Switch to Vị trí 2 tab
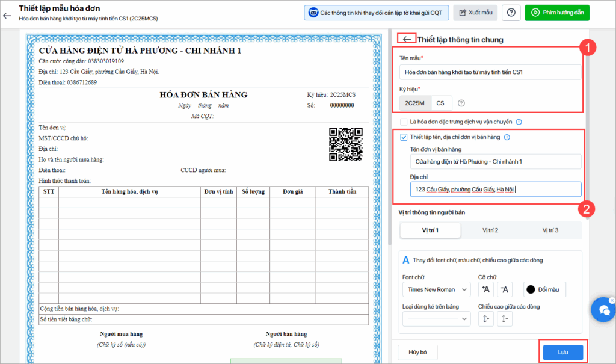 [x=490, y=230]
